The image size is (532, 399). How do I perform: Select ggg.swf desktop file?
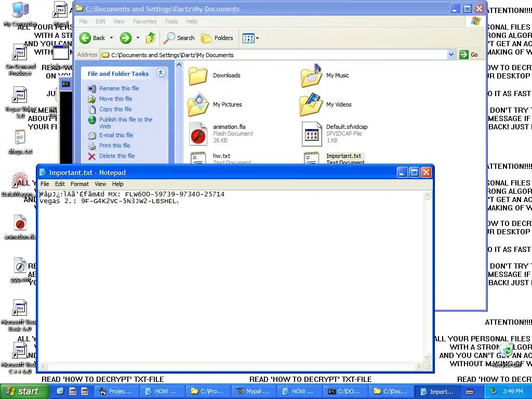click(20, 270)
